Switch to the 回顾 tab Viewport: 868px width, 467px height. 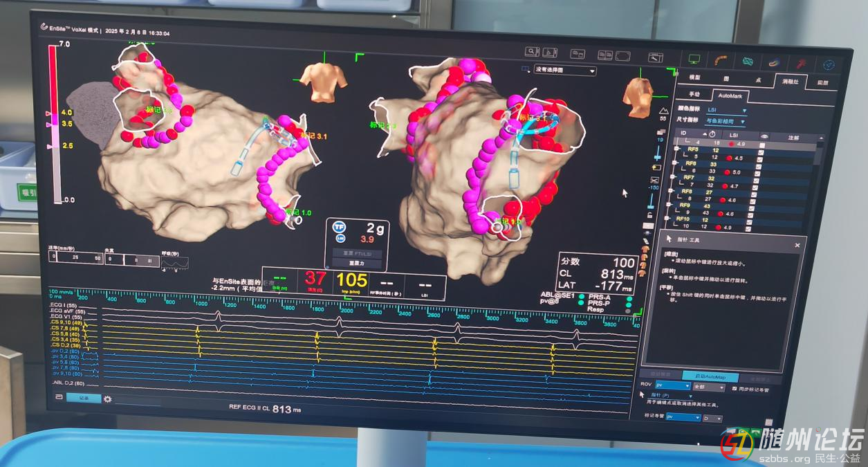pos(823,82)
